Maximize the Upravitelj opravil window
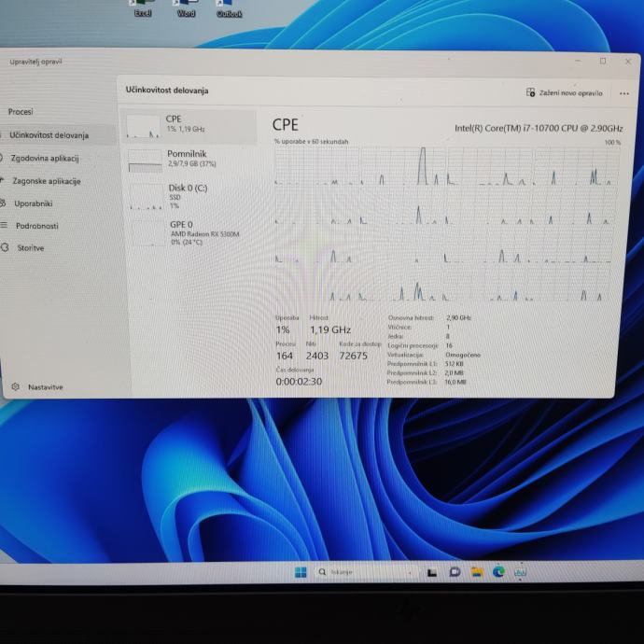The image size is (644, 644). (603, 62)
